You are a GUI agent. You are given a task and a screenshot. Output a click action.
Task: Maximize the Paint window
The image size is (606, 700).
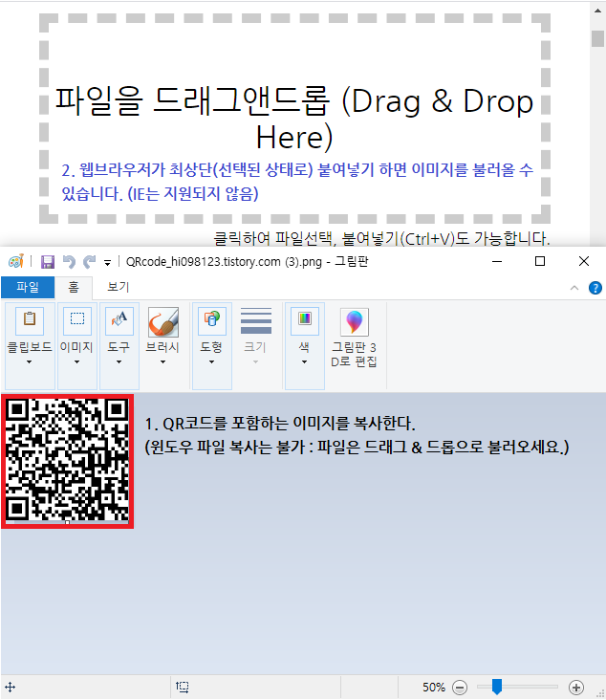click(540, 261)
